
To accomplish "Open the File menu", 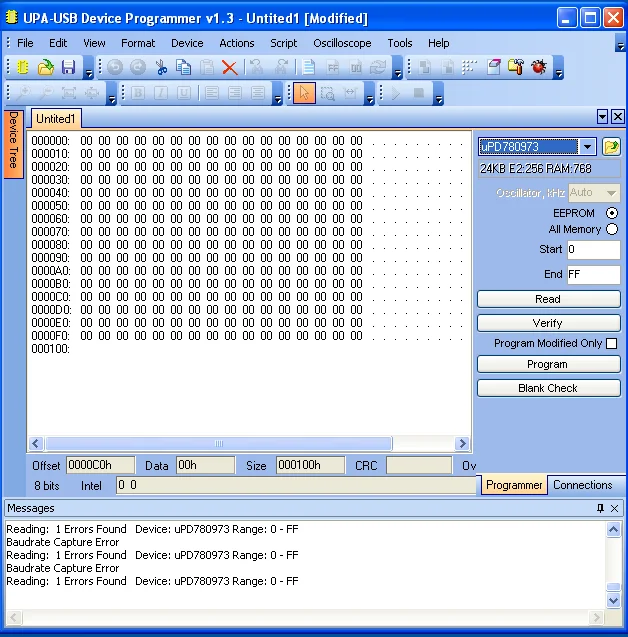I will pos(25,43).
